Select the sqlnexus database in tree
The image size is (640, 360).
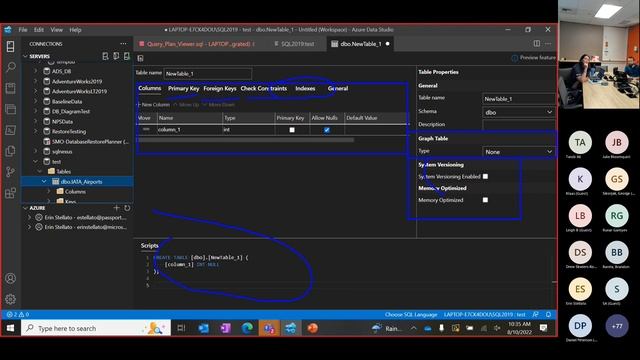coord(62,151)
